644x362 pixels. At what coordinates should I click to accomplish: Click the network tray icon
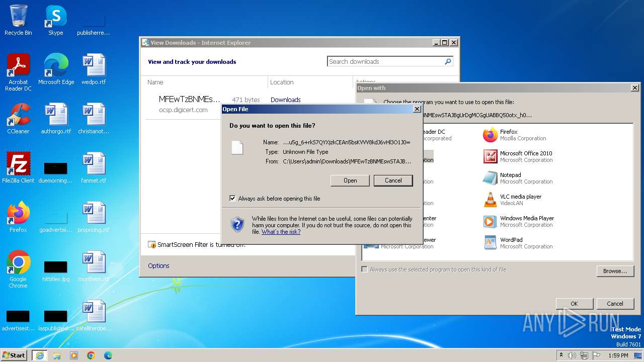[584, 355]
